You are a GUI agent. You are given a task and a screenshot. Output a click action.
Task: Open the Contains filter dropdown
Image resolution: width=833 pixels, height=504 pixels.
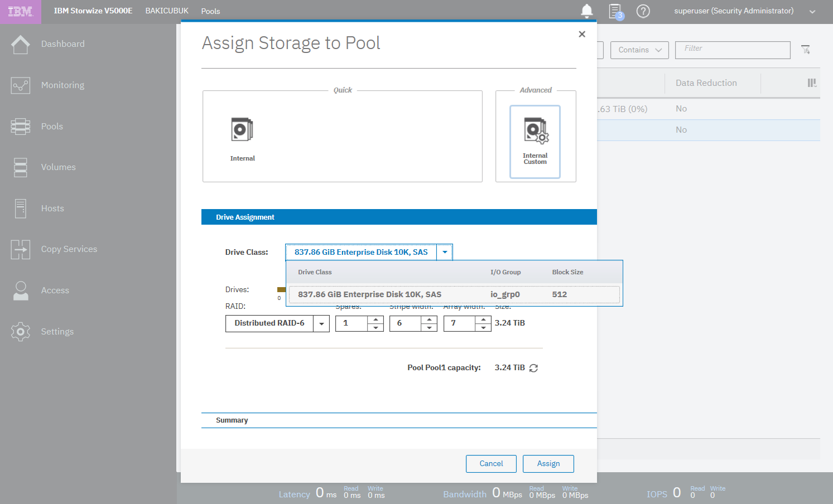coord(639,50)
